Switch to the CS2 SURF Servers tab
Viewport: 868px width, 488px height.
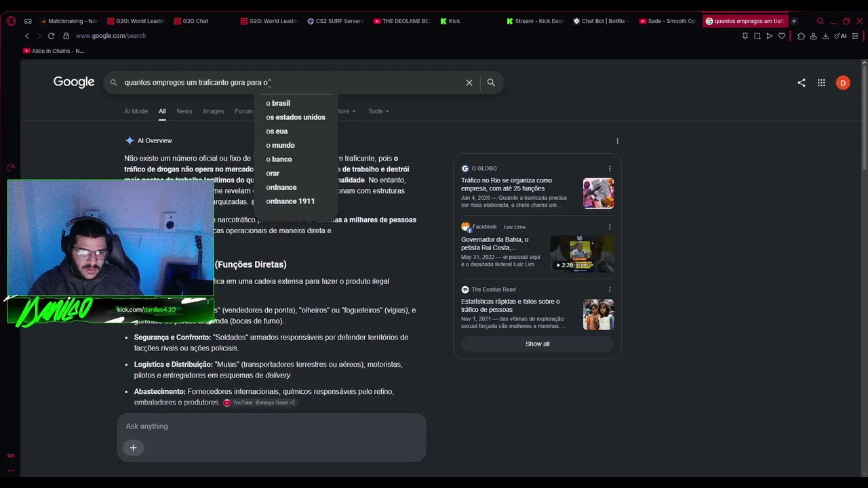click(x=335, y=21)
